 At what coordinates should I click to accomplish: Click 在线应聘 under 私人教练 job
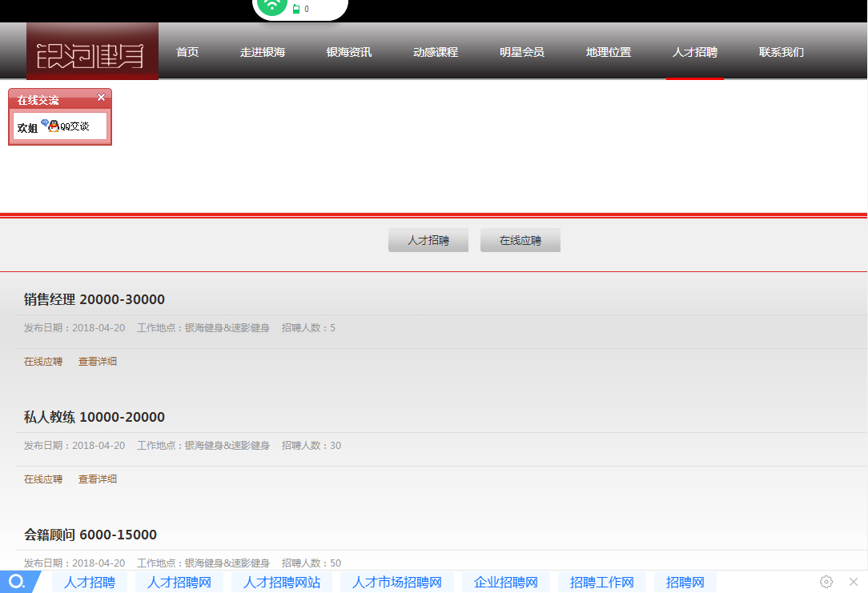coord(43,479)
